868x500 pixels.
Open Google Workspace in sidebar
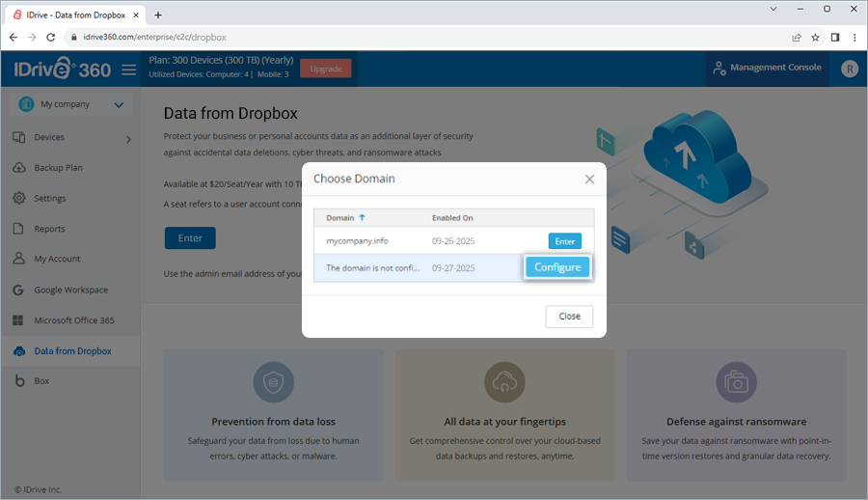tap(70, 290)
